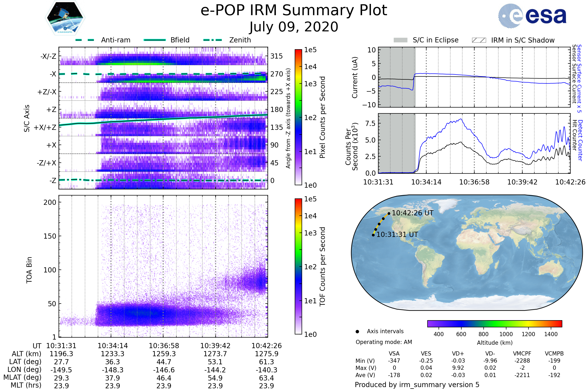Click the Axis intervals black dot marker
The height and width of the screenshot is (392, 588).
point(357,331)
